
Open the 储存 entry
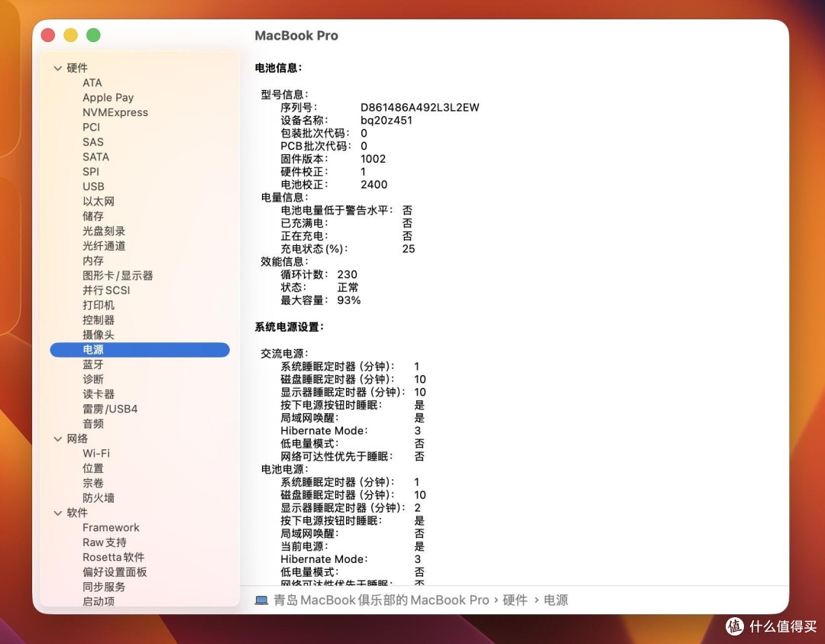coord(93,215)
